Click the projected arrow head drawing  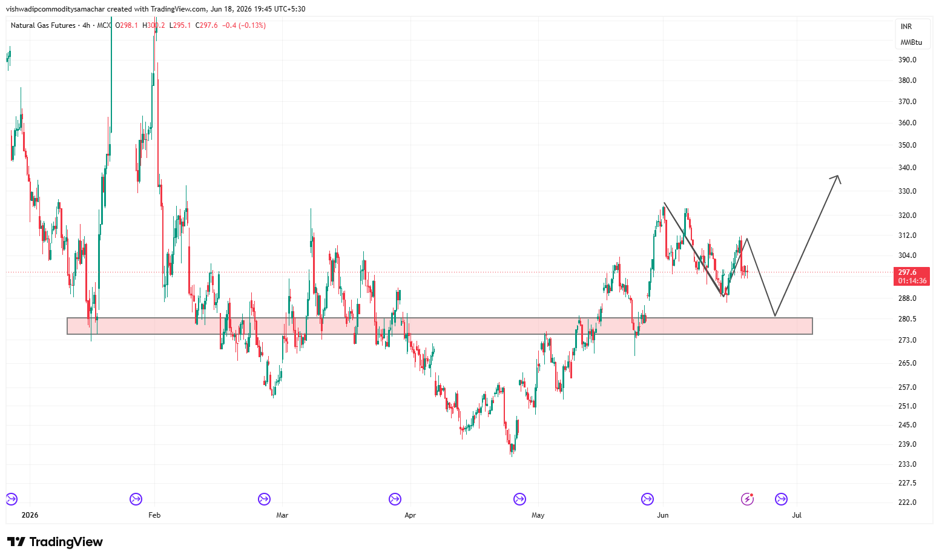pos(835,179)
